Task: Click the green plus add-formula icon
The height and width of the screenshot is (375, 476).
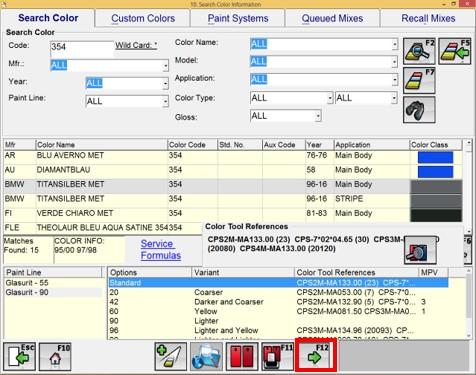Action: tap(170, 356)
